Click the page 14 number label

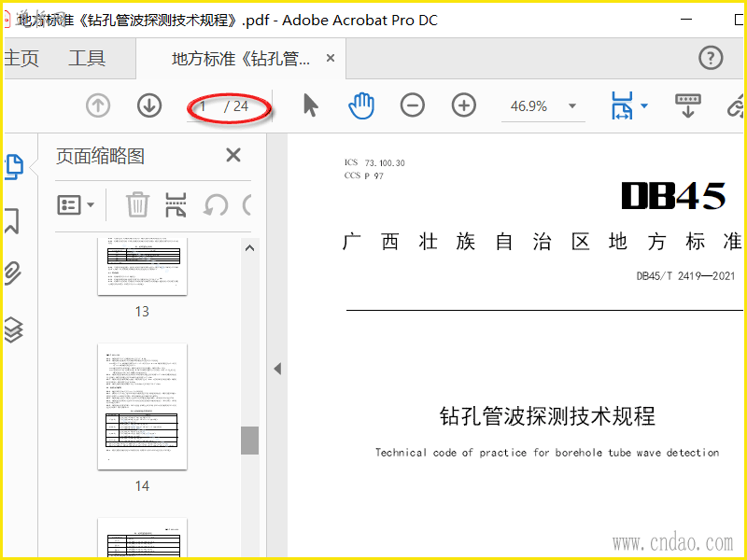tap(142, 485)
